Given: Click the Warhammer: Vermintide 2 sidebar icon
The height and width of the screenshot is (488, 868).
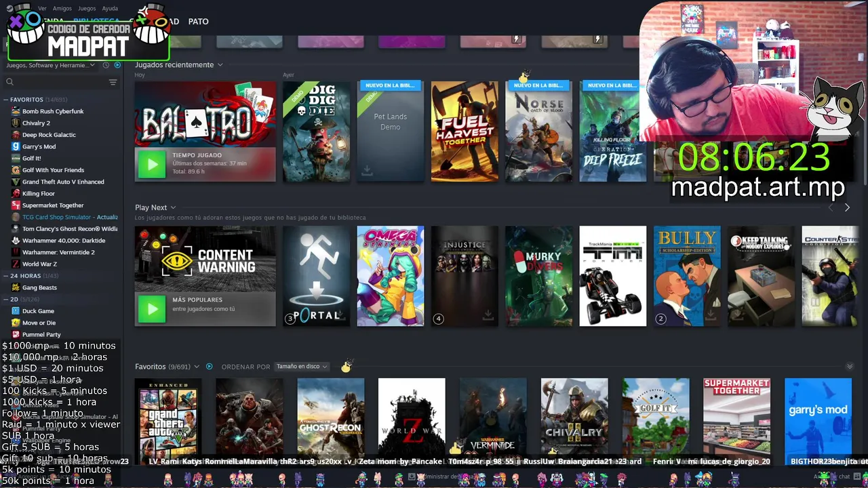Looking at the screenshot, I should [16, 252].
